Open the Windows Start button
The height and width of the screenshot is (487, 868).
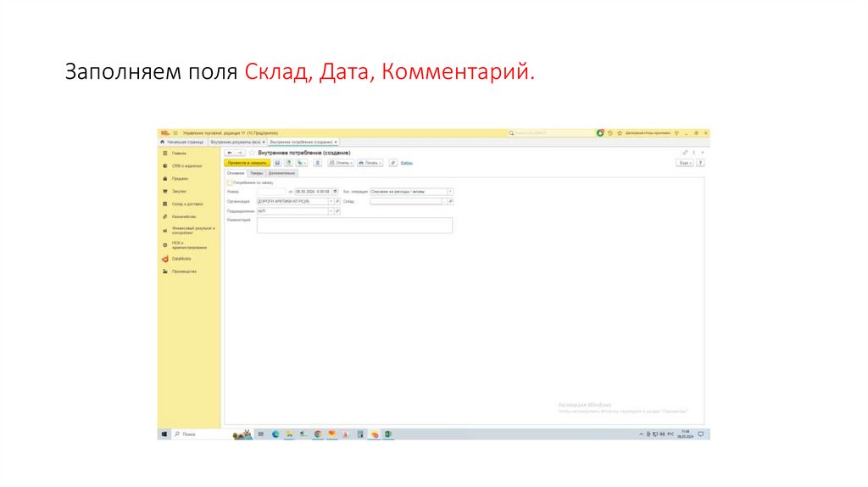click(164, 434)
